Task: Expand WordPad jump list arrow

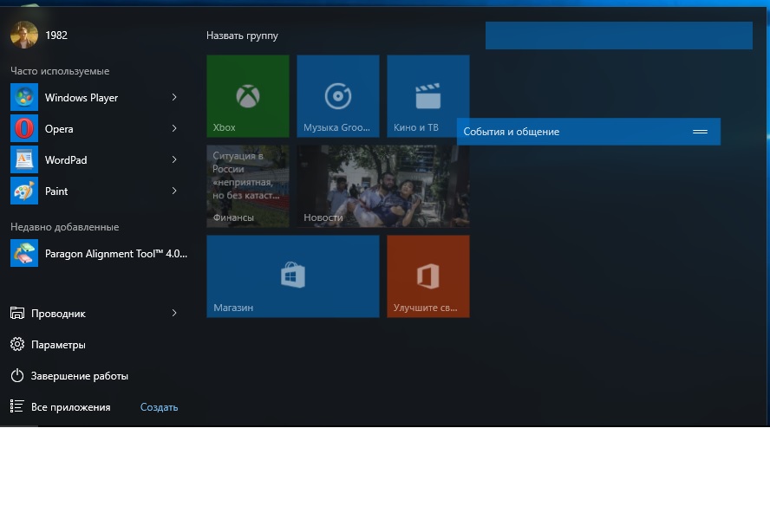Action: (x=174, y=159)
